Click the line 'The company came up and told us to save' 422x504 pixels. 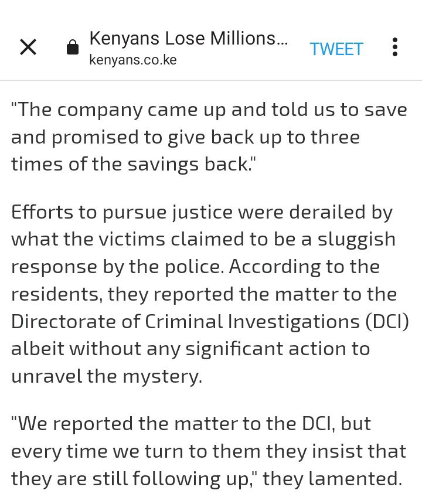[x=209, y=110]
